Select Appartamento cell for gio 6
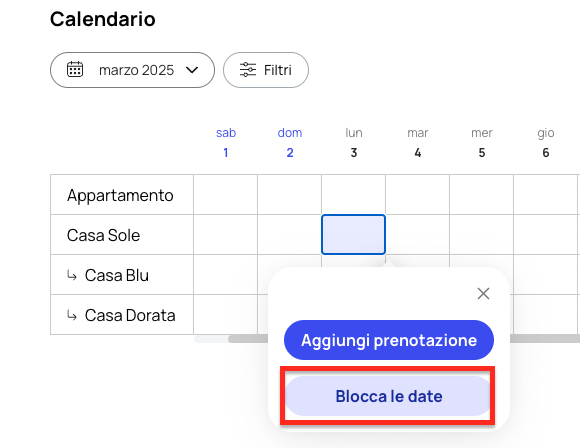The width and height of the screenshot is (580, 448). (x=546, y=195)
